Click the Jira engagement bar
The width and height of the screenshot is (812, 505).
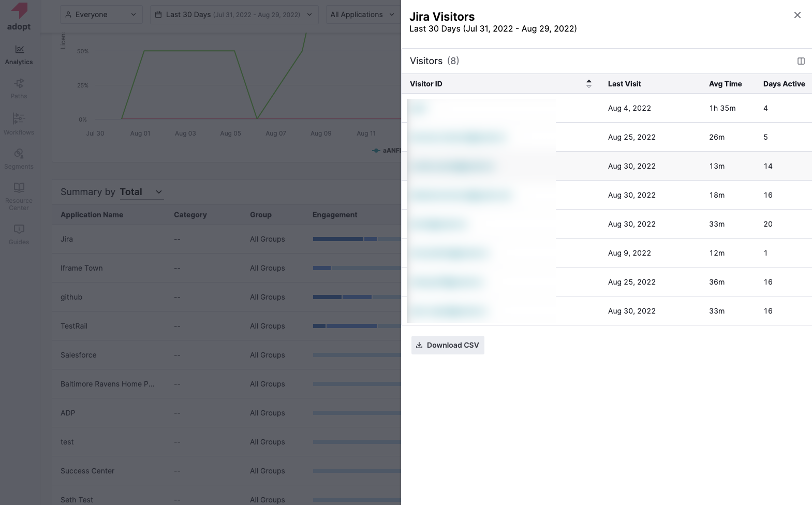[x=357, y=239]
